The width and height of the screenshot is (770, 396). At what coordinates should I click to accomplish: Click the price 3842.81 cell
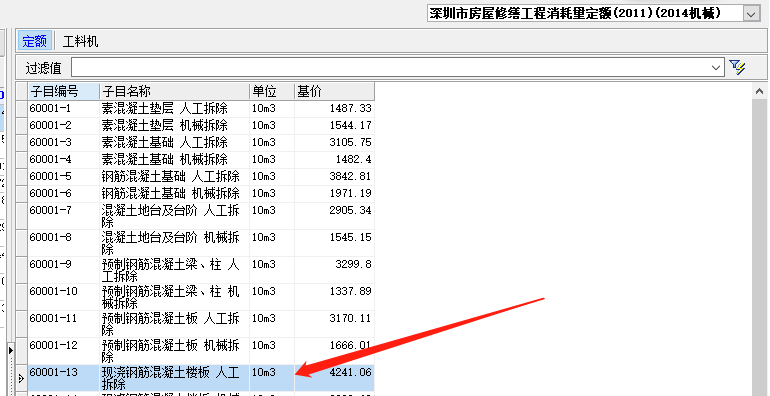pos(334,176)
